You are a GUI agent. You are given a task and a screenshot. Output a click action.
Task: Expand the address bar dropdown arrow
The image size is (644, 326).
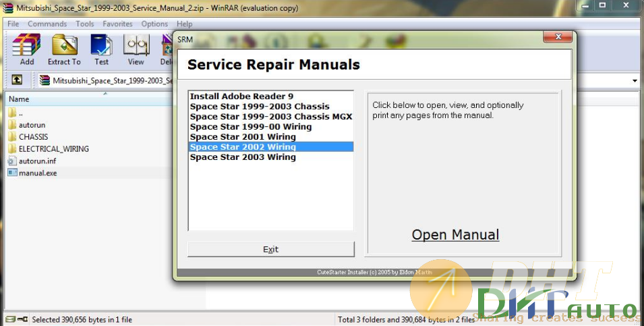point(635,80)
